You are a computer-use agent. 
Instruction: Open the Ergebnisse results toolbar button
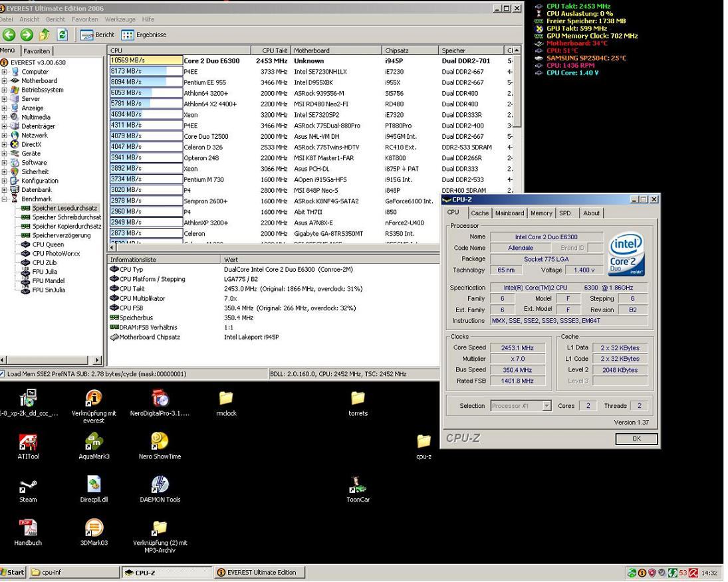(144, 35)
